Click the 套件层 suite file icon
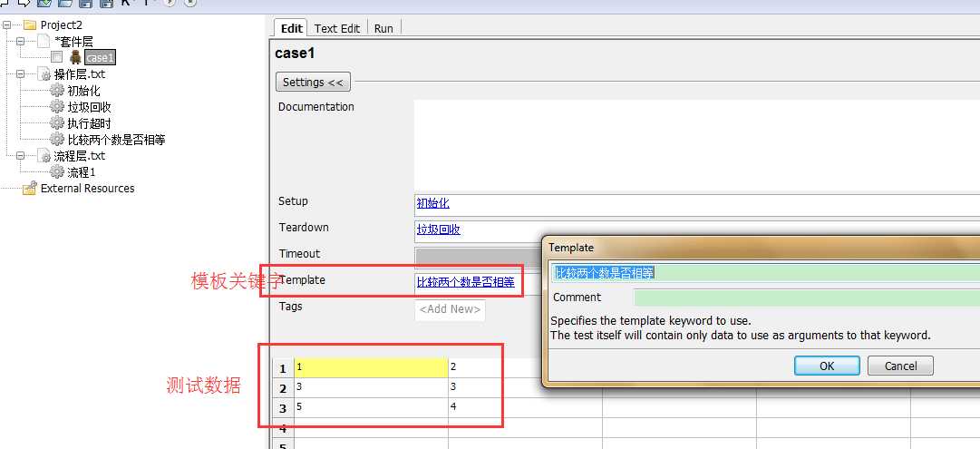The width and height of the screenshot is (980, 449). [x=44, y=42]
